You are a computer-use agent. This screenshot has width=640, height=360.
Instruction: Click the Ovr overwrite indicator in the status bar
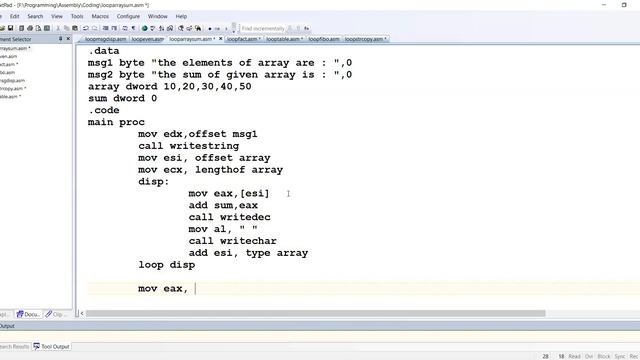[589, 356]
